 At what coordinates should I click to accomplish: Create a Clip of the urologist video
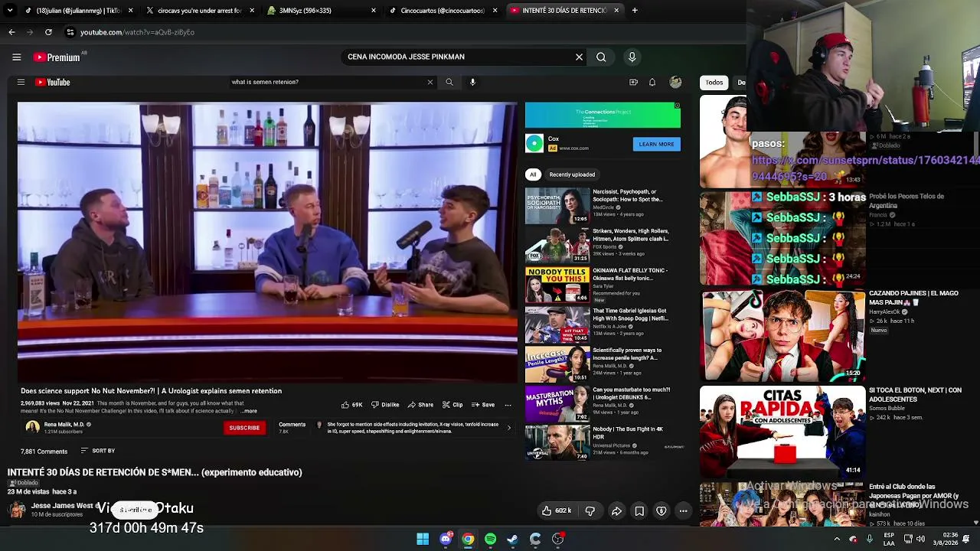[x=452, y=405]
